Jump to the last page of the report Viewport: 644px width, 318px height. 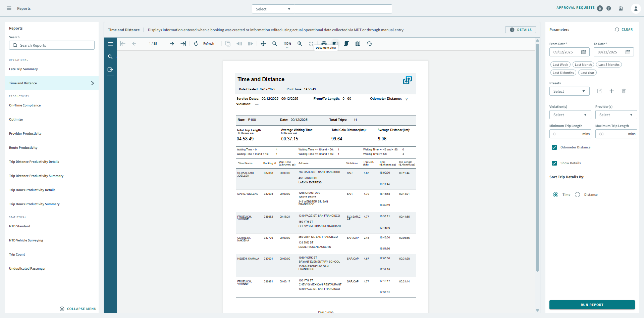pos(183,43)
